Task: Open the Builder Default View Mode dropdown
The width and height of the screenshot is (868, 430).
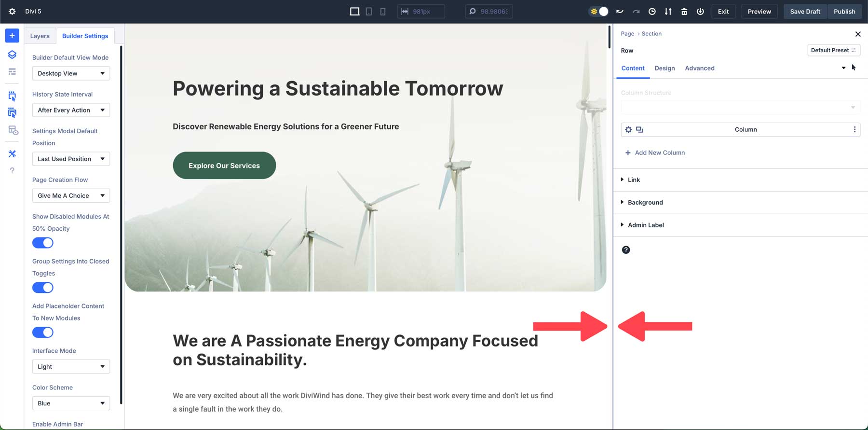Action: 71,73
